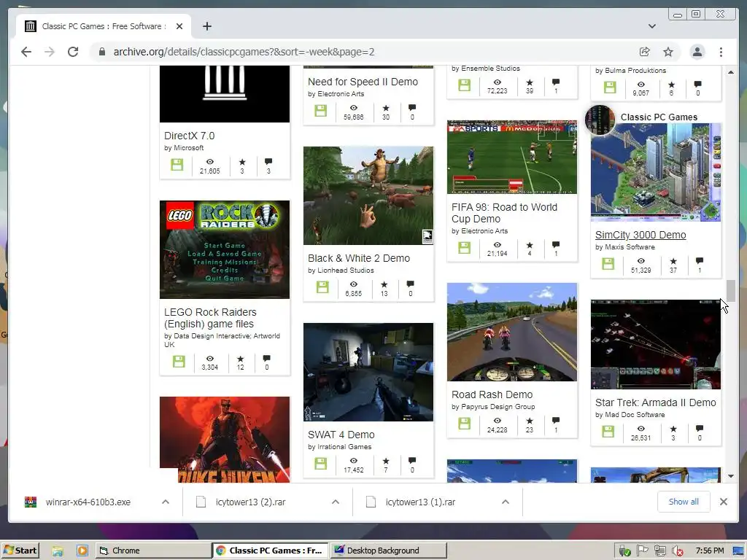Click the favorites star under FIFA 98 Demo
Image resolution: width=747 pixels, height=560 pixels.
[x=530, y=245]
